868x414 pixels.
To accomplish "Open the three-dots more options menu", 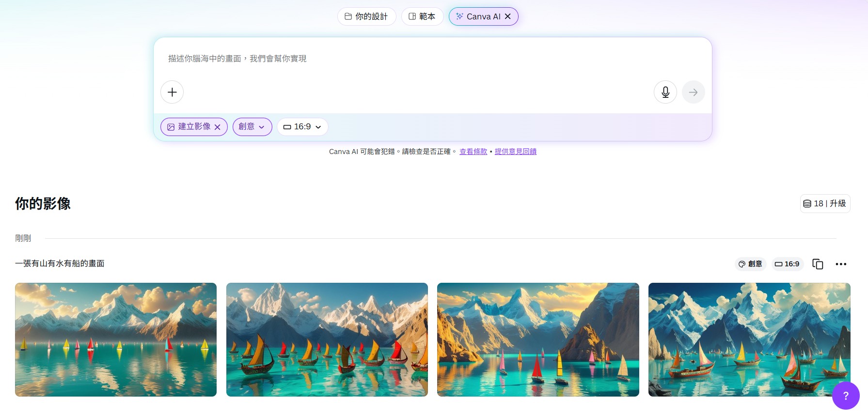I will 841,264.
